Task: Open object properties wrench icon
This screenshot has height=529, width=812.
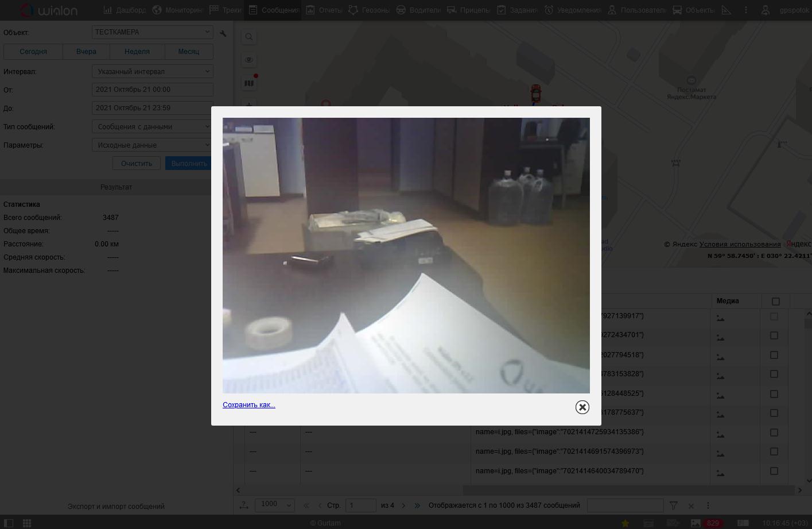Action: click(x=223, y=33)
